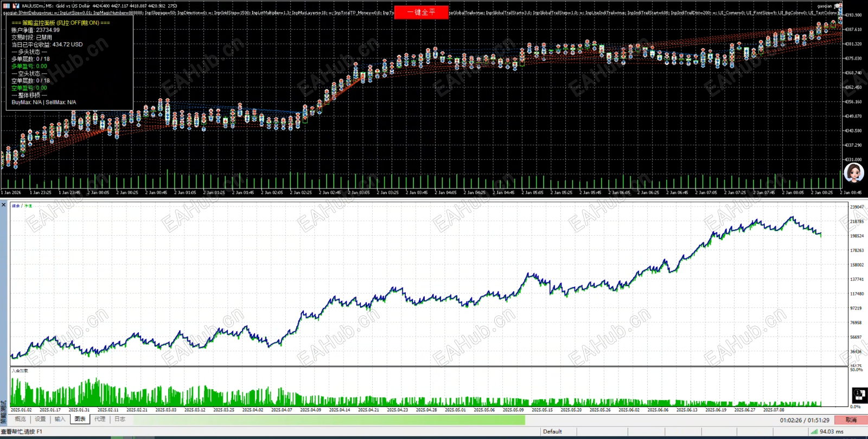Click the red 一键全平 close-all button
The image size is (868, 439).
pyautogui.click(x=422, y=12)
